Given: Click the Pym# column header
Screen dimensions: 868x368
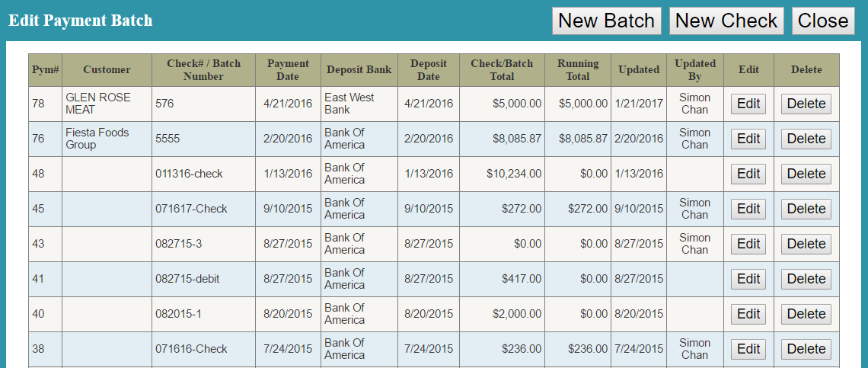Looking at the screenshot, I should click(46, 70).
